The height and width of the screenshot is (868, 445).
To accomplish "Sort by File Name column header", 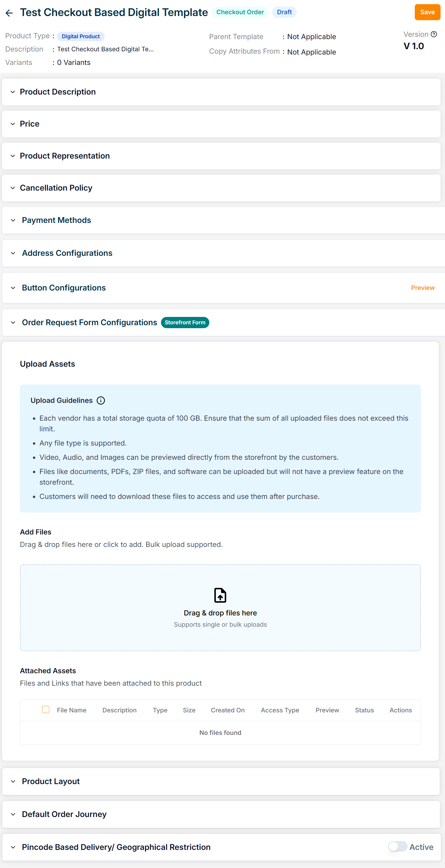I will [x=71, y=710].
